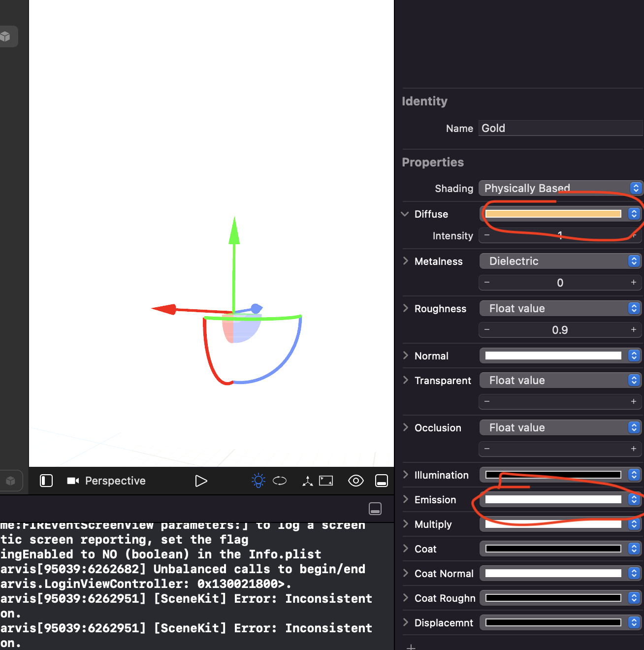This screenshot has height=650, width=644.
Task: Open the Diffuse contents popup arrows
Action: pyautogui.click(x=634, y=214)
